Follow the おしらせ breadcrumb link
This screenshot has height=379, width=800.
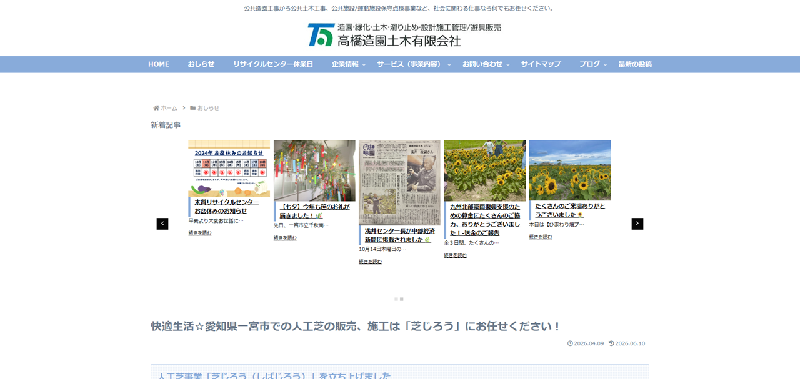coord(208,108)
